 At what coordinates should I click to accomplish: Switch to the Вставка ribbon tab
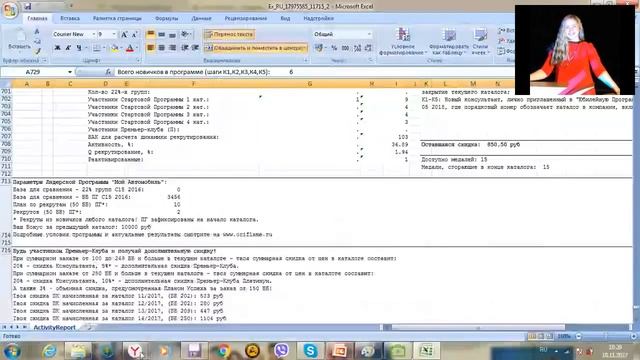coord(70,18)
